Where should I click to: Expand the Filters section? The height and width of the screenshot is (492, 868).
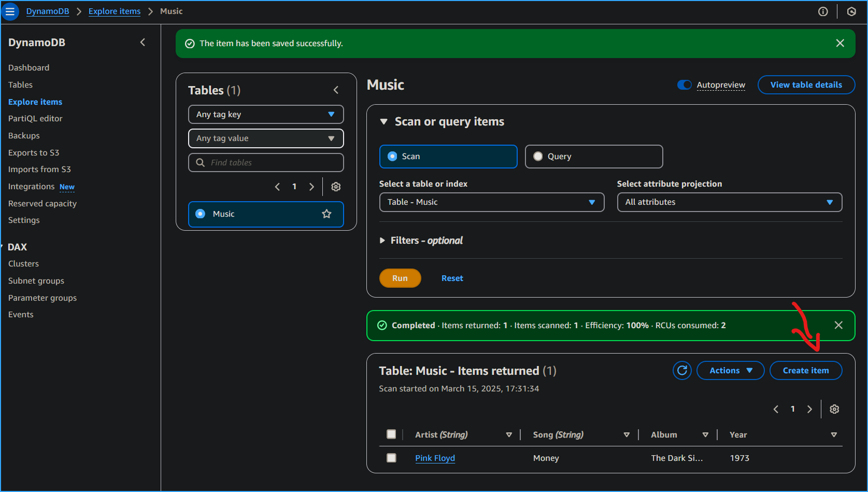383,240
